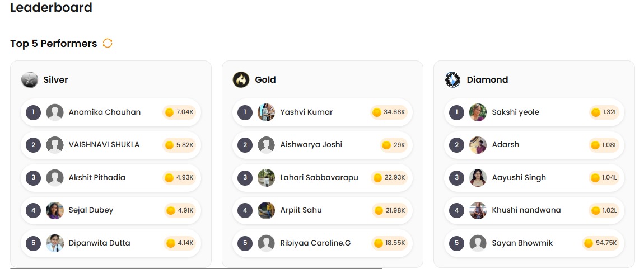Click the coin icon next to 7.04K
Viewport: 644px width, 269px height.
tap(169, 112)
